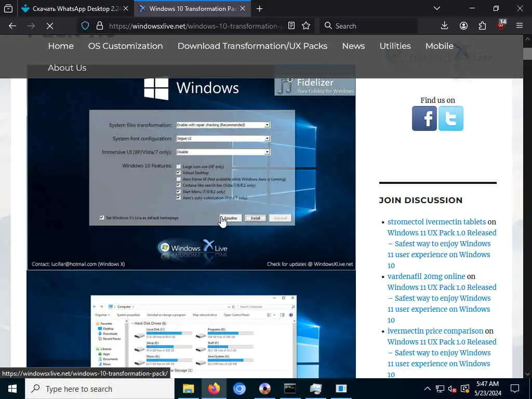Image resolution: width=532 pixels, height=399 pixels.
Task: Open the notification center icon
Action: (x=515, y=389)
